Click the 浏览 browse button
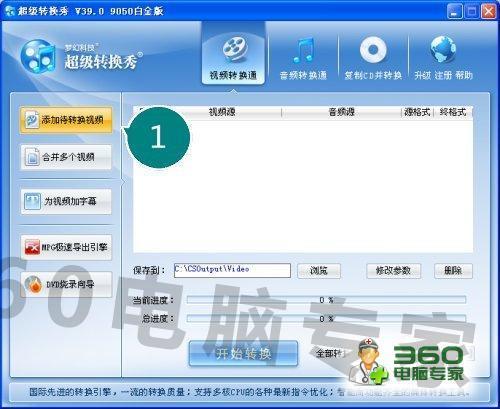 (x=319, y=271)
